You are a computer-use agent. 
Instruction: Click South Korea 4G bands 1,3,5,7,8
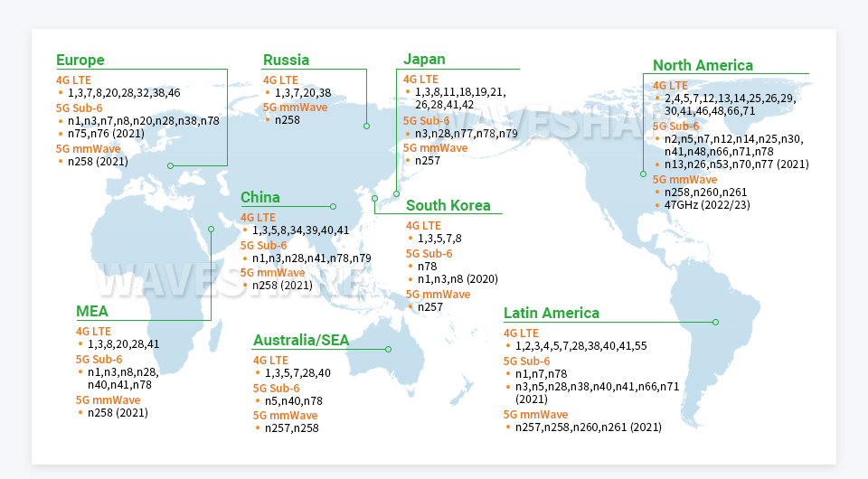pyautogui.click(x=439, y=239)
